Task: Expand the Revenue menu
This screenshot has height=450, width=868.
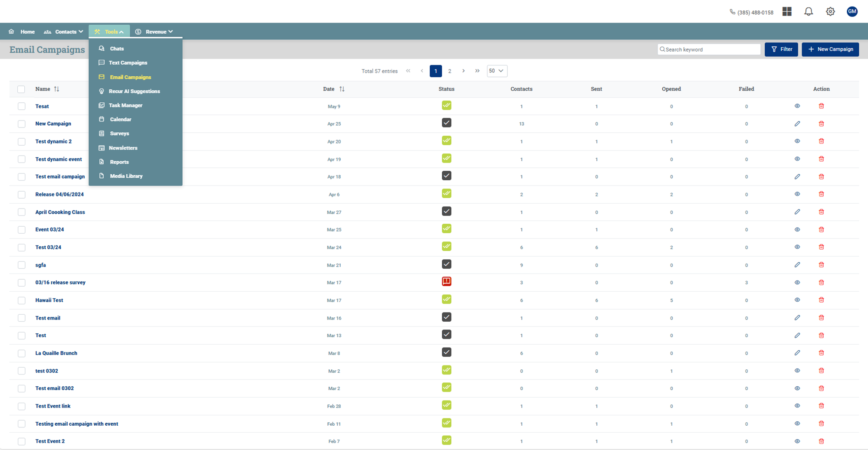Action: pos(156,31)
